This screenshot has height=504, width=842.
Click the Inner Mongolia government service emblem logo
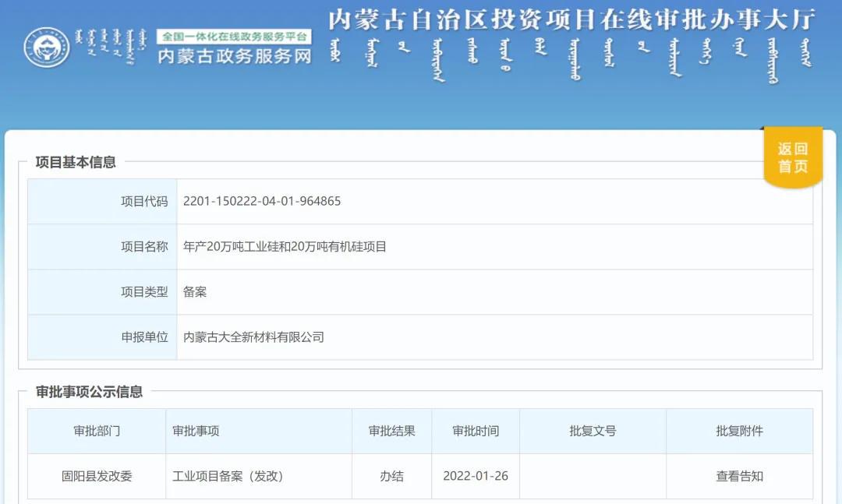[x=47, y=48]
